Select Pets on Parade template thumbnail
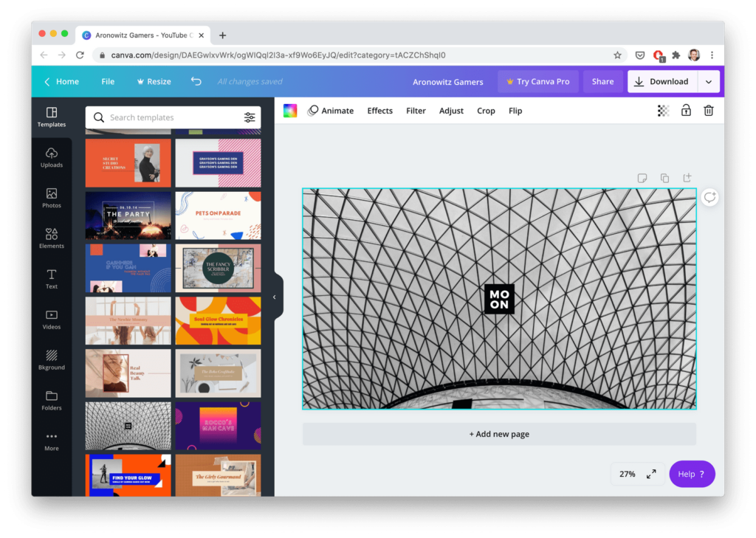This screenshot has height=538, width=756. coord(218,215)
